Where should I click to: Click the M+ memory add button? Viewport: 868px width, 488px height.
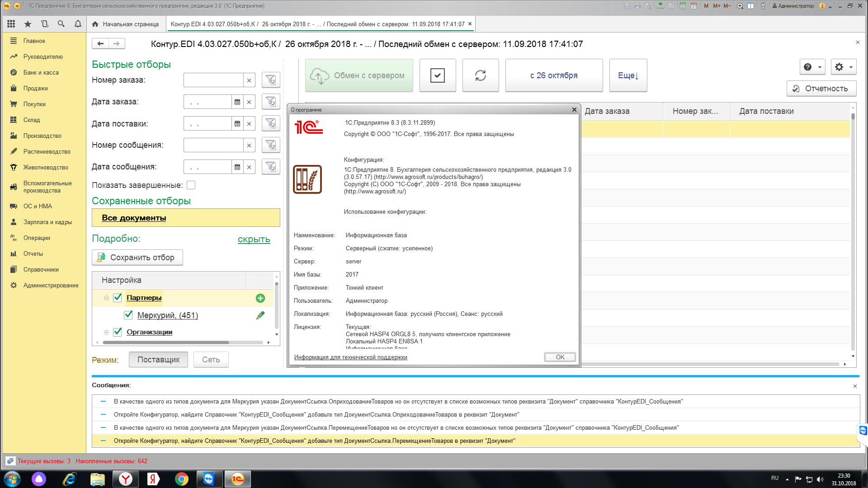pos(717,6)
